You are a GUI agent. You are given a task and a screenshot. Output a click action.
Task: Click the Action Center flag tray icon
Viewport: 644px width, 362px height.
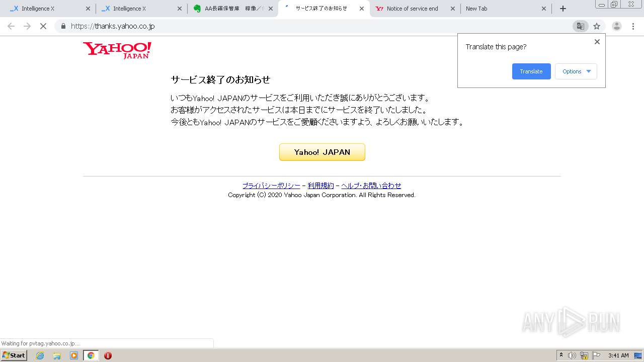[x=596, y=355]
